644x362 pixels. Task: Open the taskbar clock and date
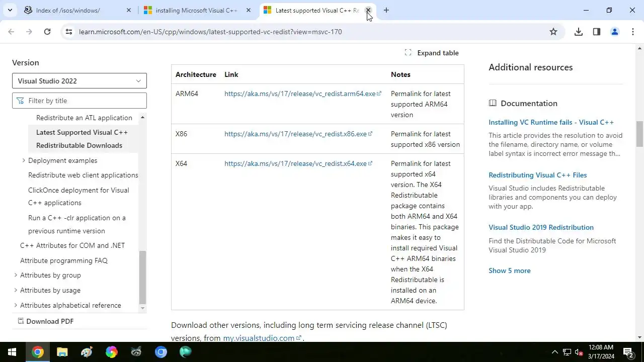pyautogui.click(x=601, y=352)
